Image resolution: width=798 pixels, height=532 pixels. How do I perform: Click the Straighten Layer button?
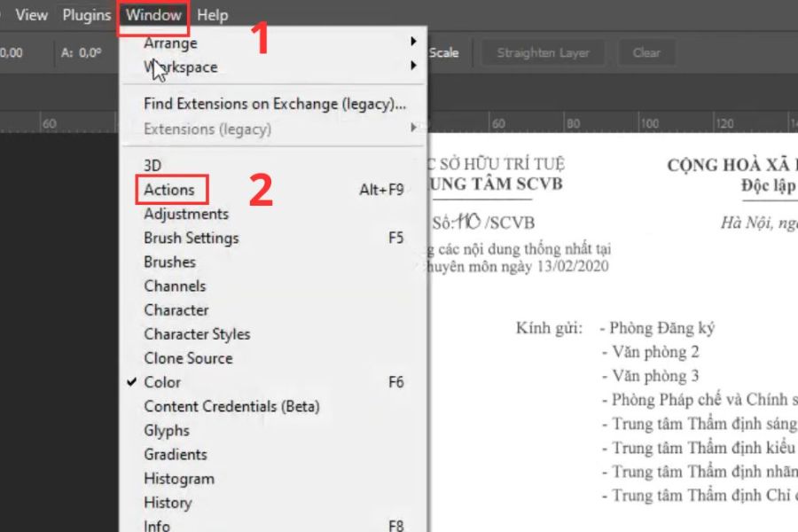[543, 52]
